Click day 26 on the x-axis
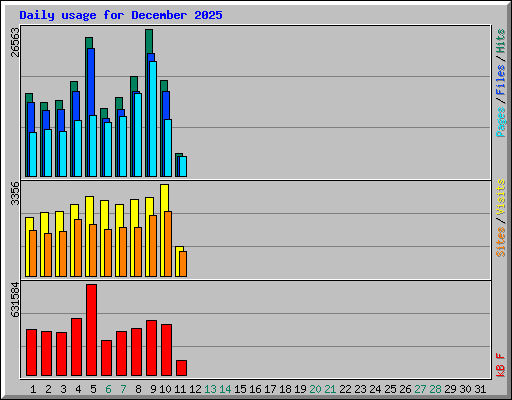Viewport: 512px width, 400px height. (x=405, y=389)
